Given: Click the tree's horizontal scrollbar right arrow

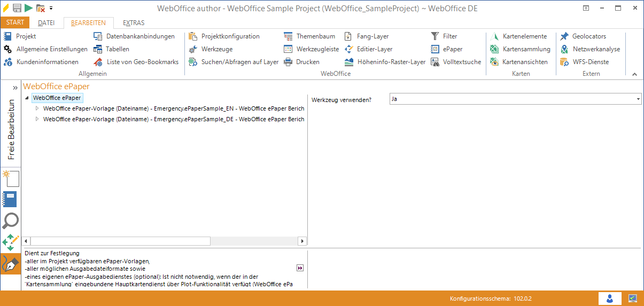Looking at the screenshot, I should [302, 241].
